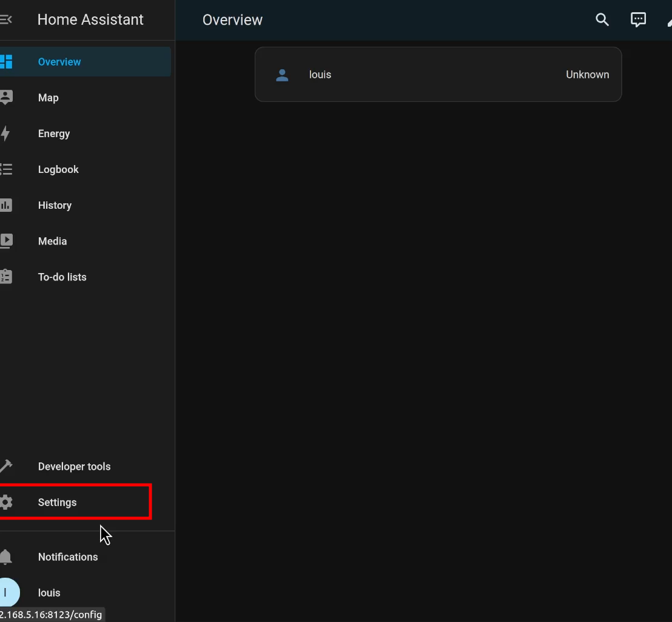Open the louis profile label in sidebar
This screenshot has width=672, height=622.
point(49,593)
